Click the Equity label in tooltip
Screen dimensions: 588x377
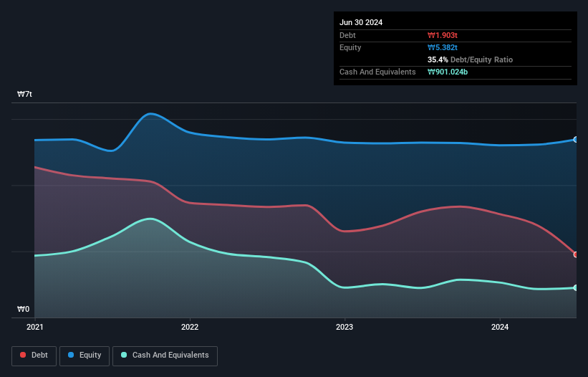(350, 47)
